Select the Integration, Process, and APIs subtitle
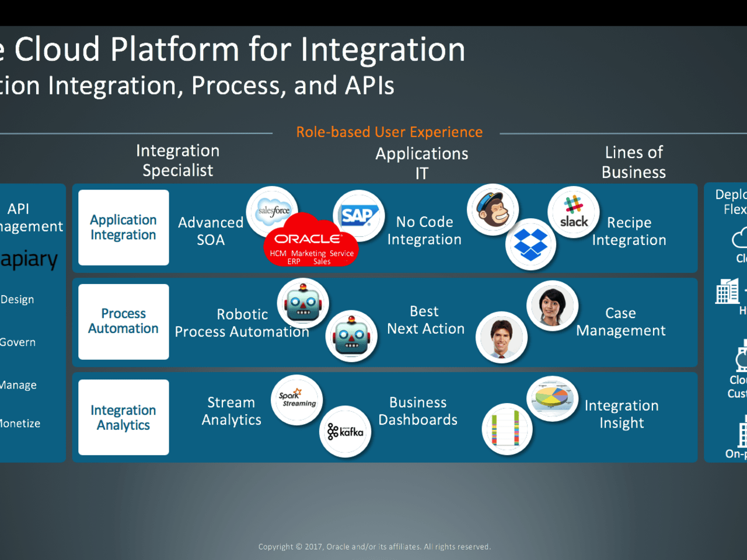This screenshot has width=747, height=560. tap(221, 86)
